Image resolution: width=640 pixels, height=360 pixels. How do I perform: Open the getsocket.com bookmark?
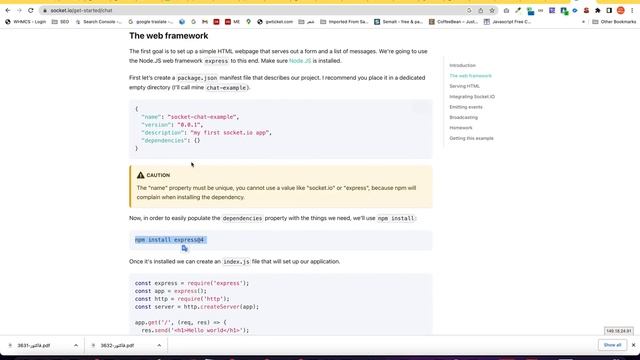click(275, 22)
